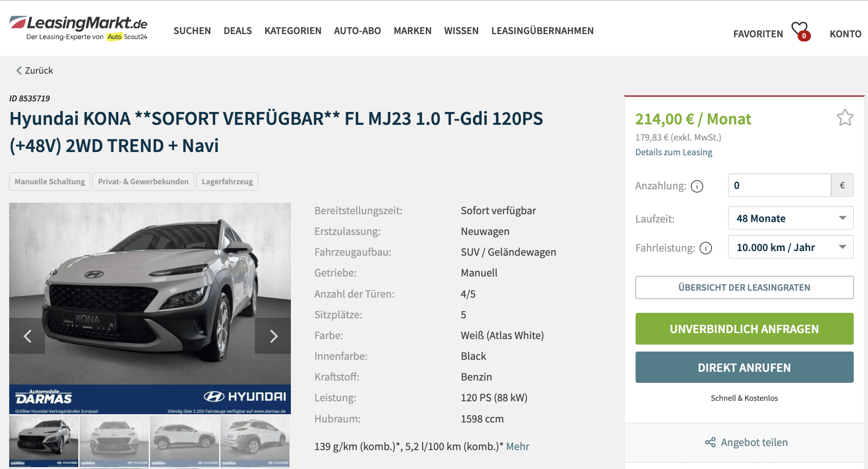
Task: Click the share icon beside Angebot teilen
Action: [710, 442]
